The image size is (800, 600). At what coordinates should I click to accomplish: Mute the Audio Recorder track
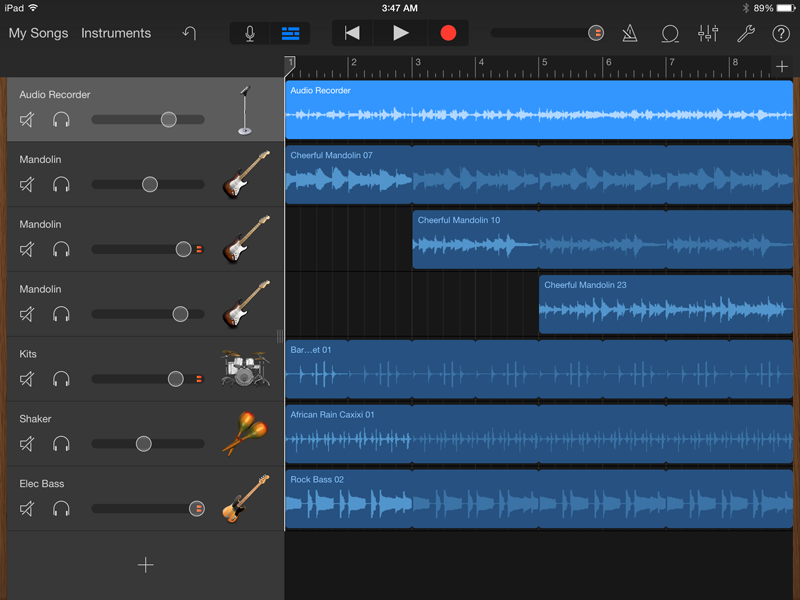(x=27, y=119)
